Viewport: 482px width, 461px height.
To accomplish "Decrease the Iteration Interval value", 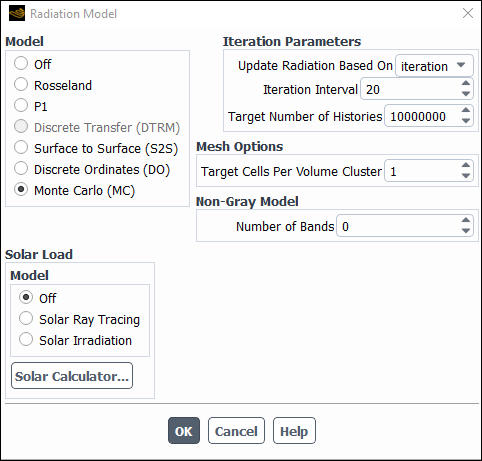I will coord(466,94).
